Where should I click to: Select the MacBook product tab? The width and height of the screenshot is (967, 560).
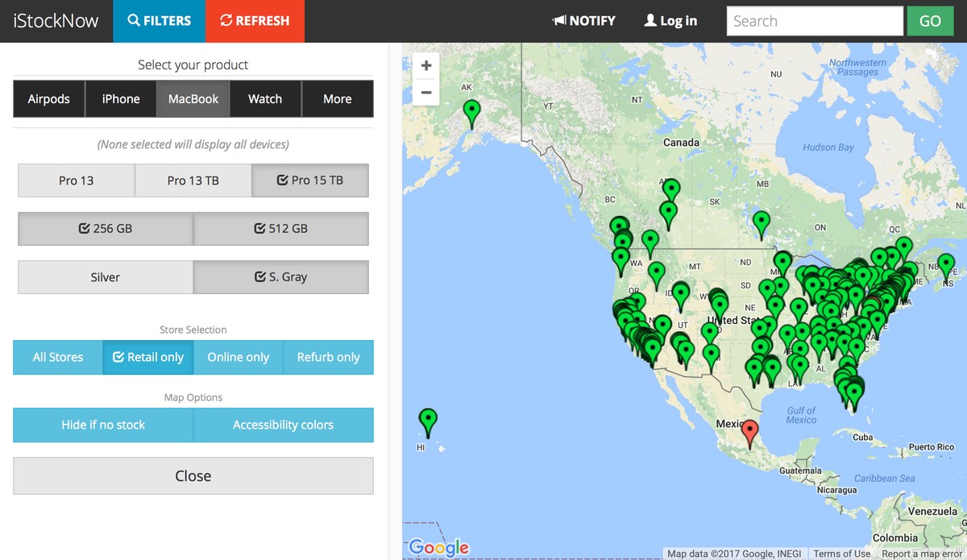tap(193, 99)
